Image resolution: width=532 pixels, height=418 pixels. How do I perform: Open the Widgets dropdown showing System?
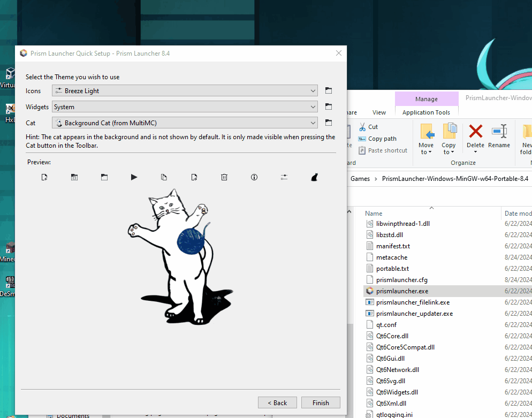coord(185,107)
